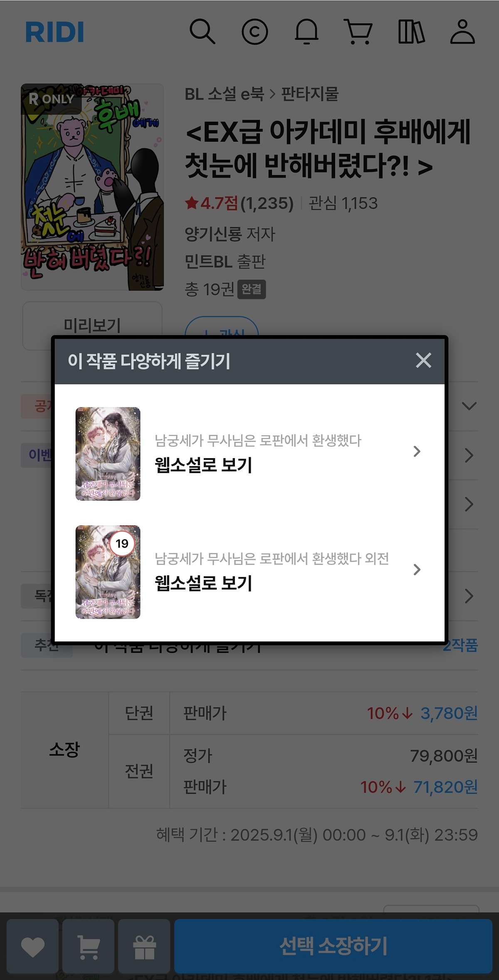
Task: Open the notifications bell icon
Action: [306, 32]
